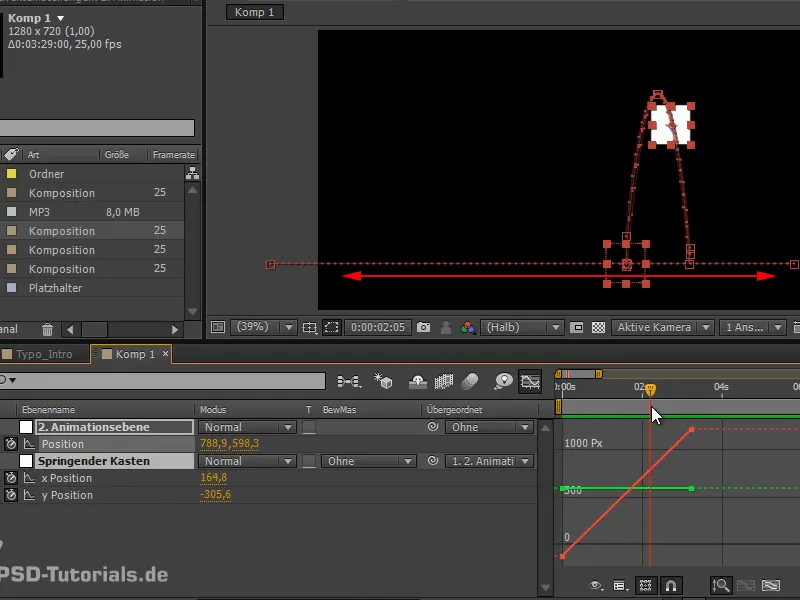Toggle the Graph Editor button

coord(530,380)
